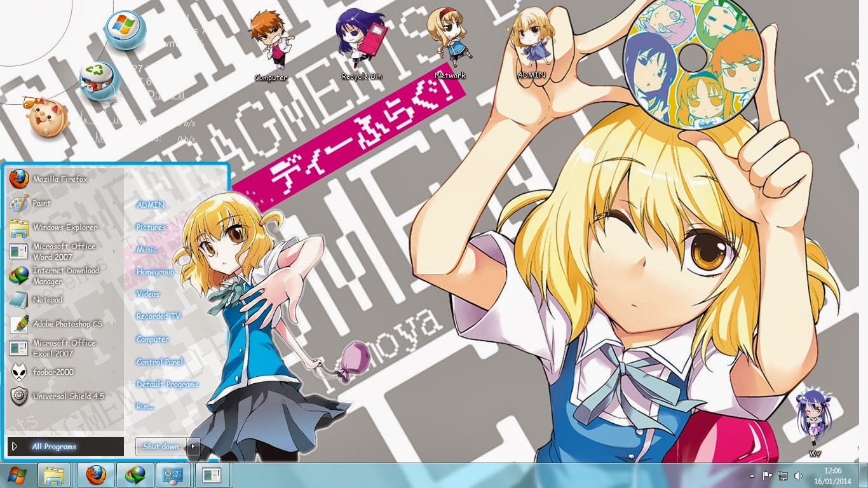This screenshot has width=868, height=488.
Task: Show hidden tray icons arrow
Action: click(752, 475)
